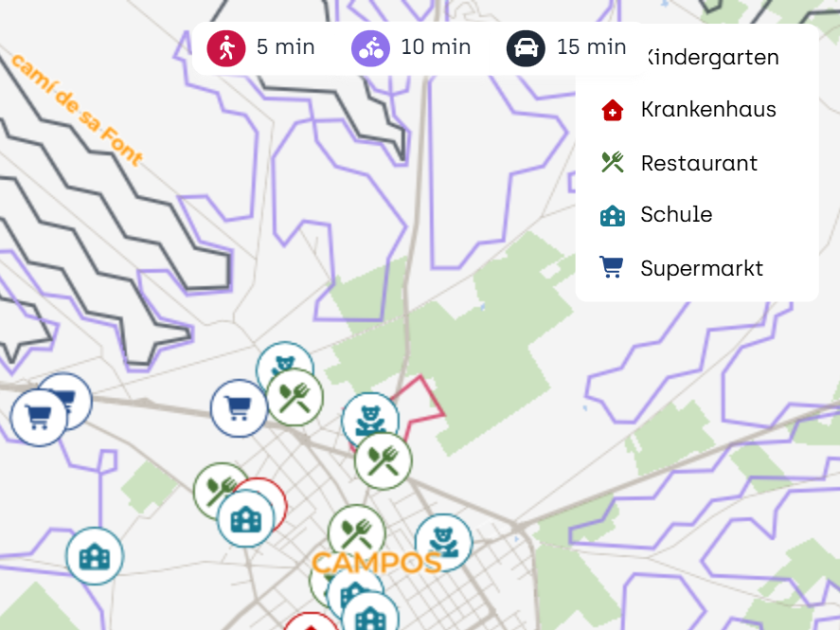The image size is (840, 630).
Task: Click the purple bicycle icon
Action: click(370, 48)
